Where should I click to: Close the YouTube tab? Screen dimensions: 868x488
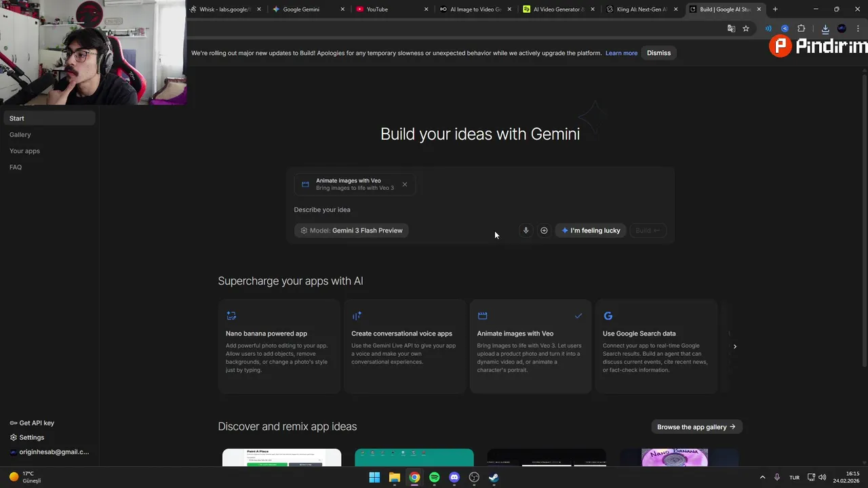(426, 9)
